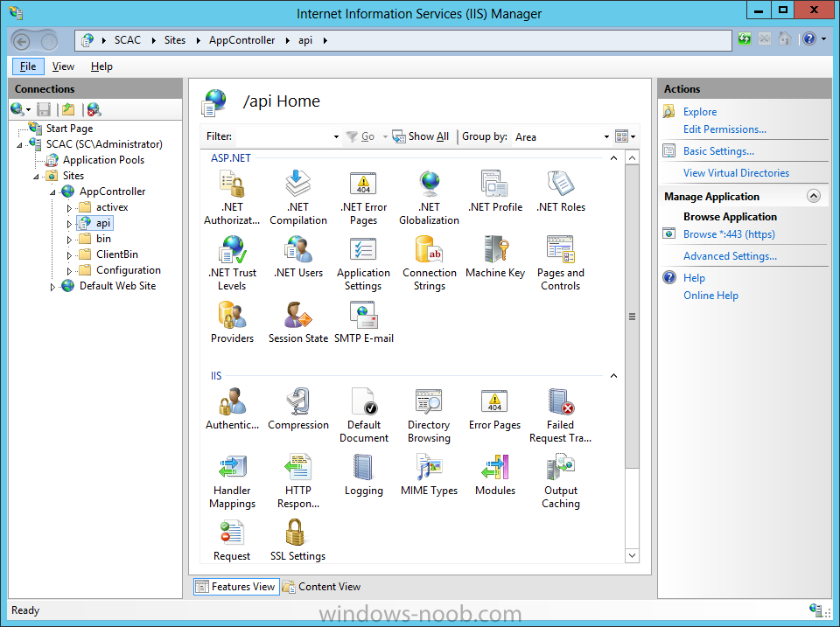The height and width of the screenshot is (627, 840).
Task: Click the Show All button
Action: point(421,136)
